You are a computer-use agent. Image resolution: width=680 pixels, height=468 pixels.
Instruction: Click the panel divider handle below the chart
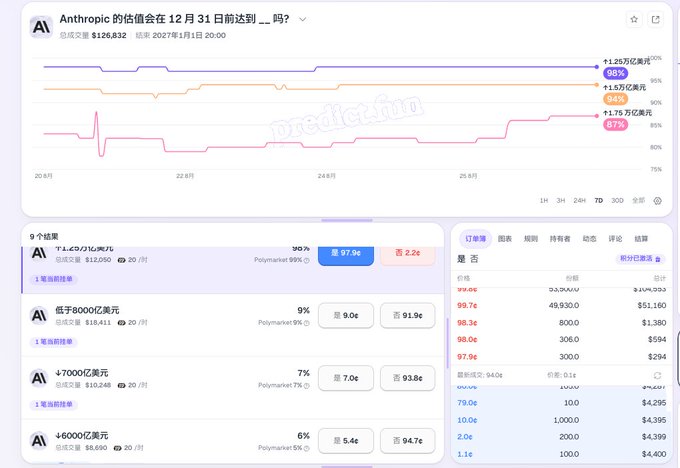click(x=347, y=220)
